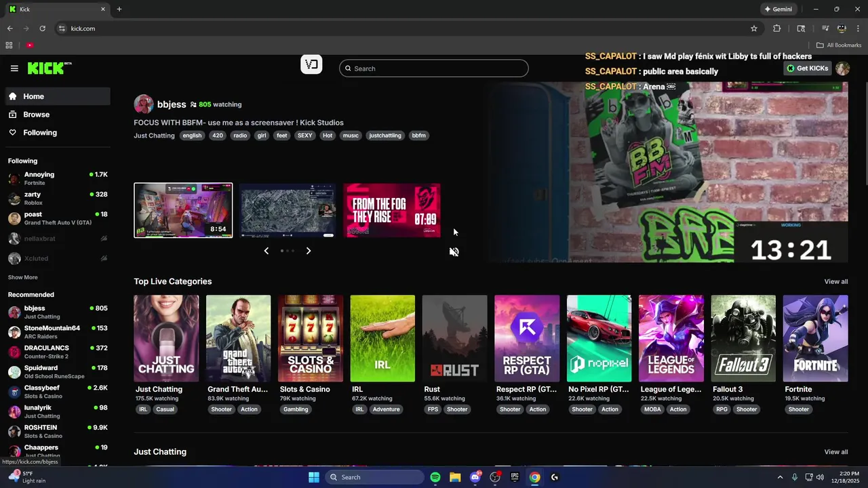Show hidden system tray icons
The image size is (868, 488).
pos(779,477)
